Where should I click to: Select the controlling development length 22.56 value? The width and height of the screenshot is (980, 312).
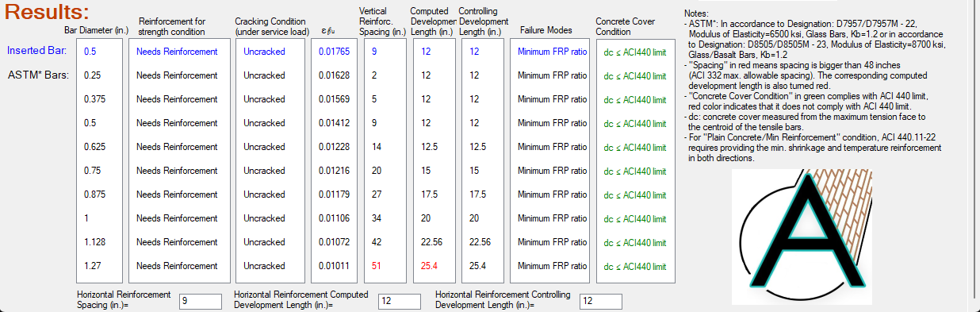click(x=480, y=242)
